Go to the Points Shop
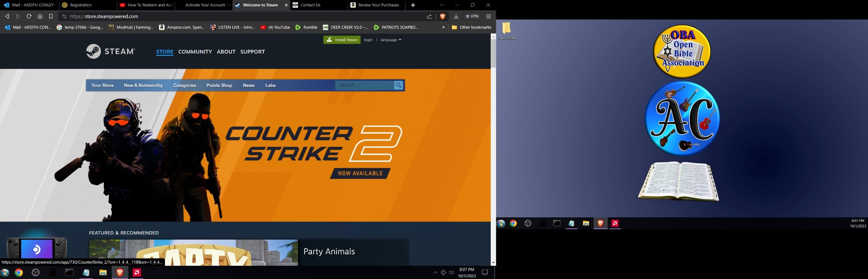The width and height of the screenshot is (868, 279). 219,85
